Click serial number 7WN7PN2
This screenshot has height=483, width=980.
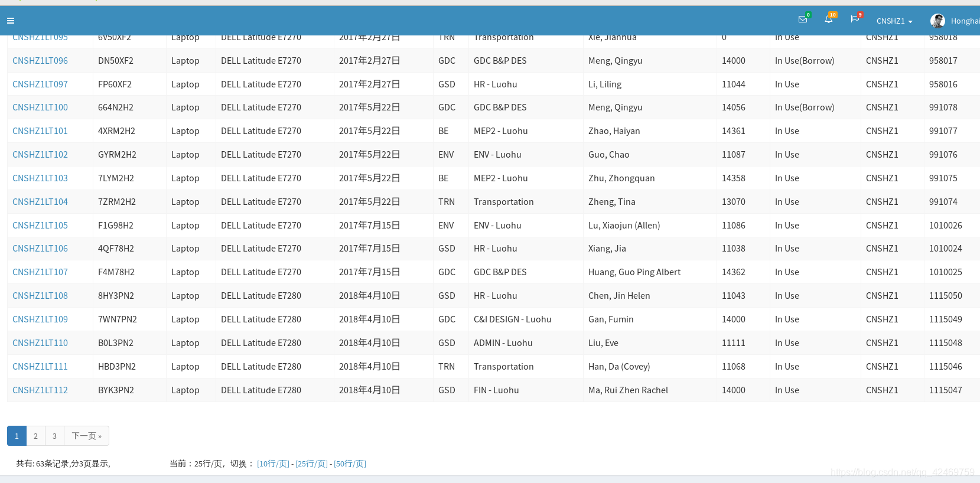point(118,319)
